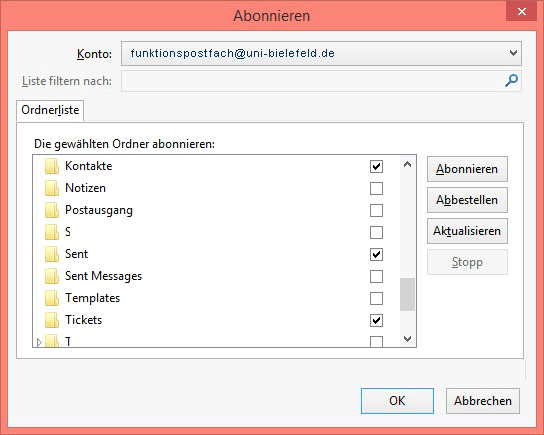The width and height of the screenshot is (544, 435).
Task: Select the Kontakte folder icon
Action: (x=52, y=167)
